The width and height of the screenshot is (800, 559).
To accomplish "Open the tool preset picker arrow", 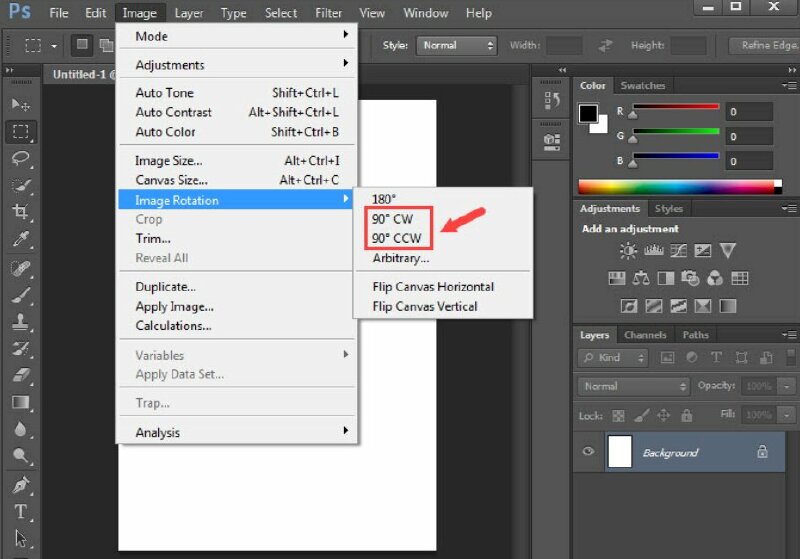I will pyautogui.click(x=54, y=46).
